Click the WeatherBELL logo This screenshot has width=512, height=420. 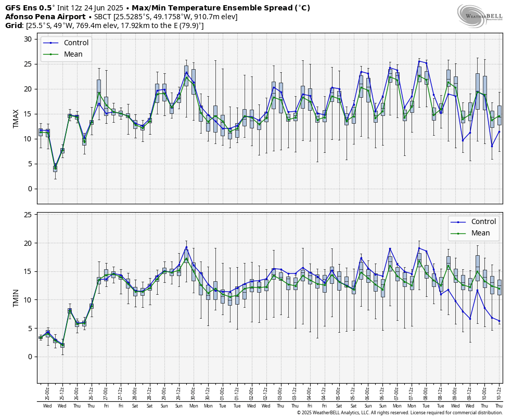480,15
